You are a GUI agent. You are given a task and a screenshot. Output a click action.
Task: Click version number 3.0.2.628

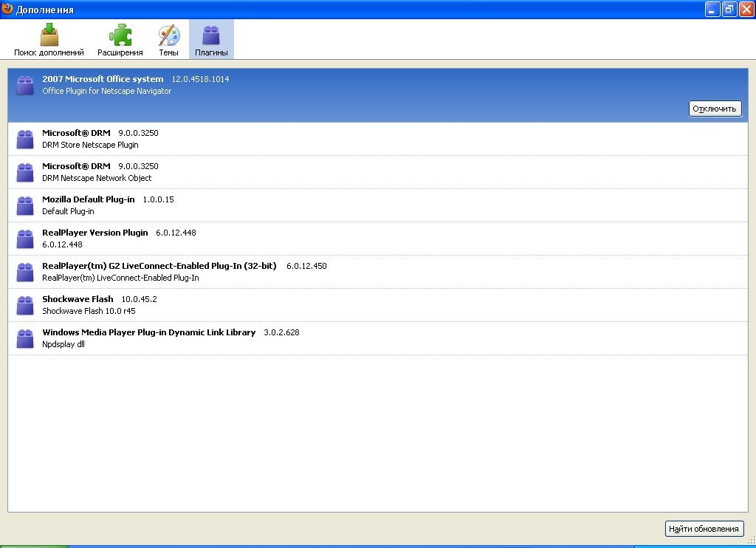coord(281,332)
